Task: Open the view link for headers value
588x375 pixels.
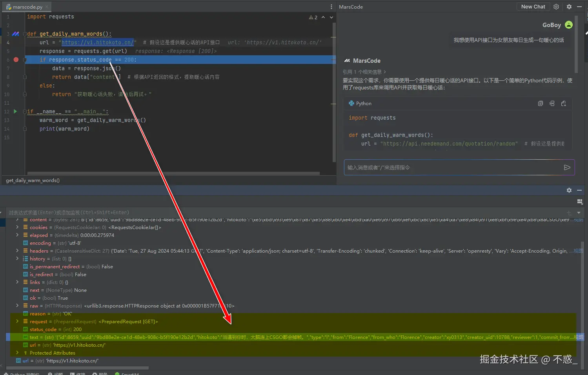Action: point(579,251)
